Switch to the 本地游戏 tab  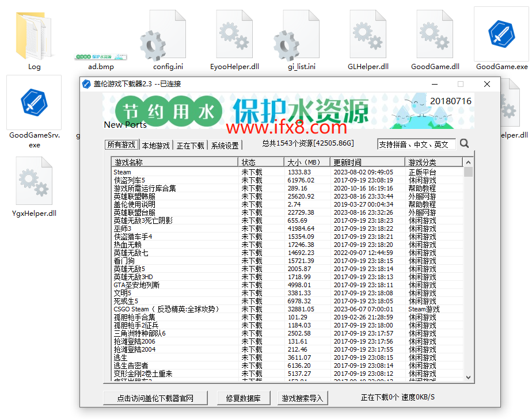pyautogui.click(x=155, y=145)
